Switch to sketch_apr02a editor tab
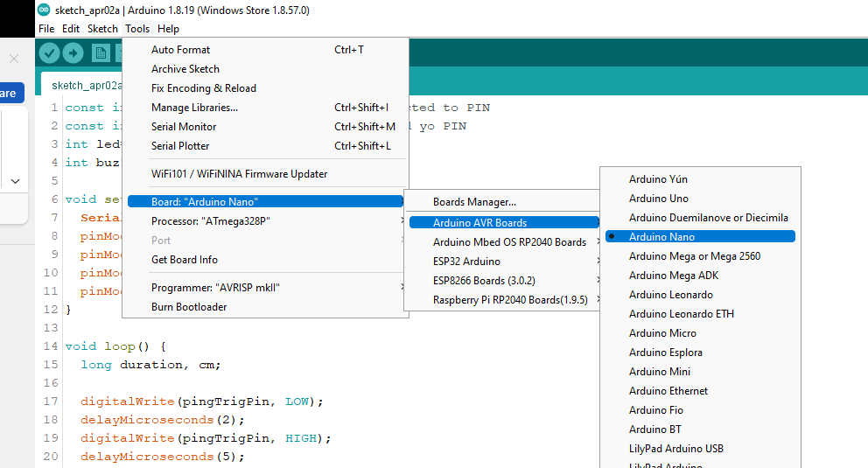 [86, 86]
